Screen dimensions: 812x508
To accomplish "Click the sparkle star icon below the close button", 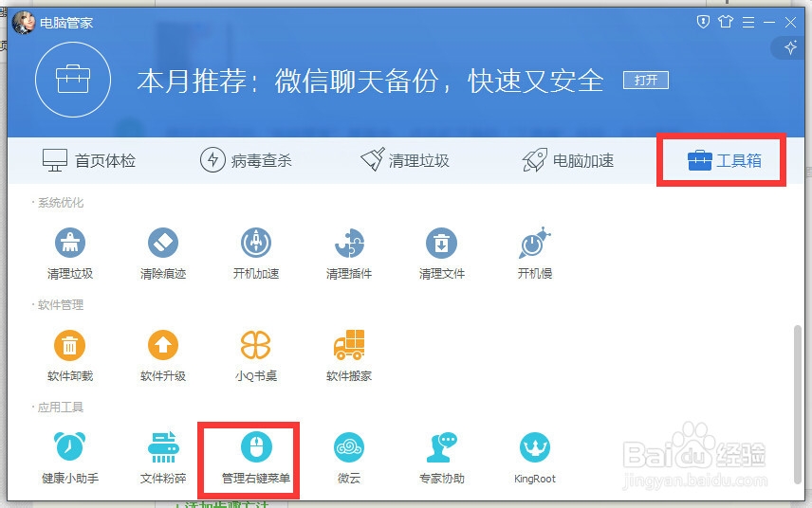I will coord(790,47).
